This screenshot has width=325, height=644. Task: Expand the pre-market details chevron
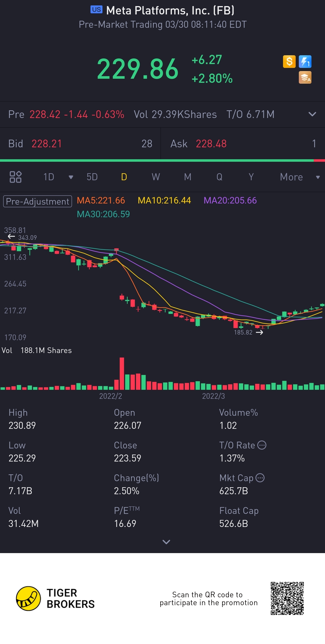[x=312, y=114]
